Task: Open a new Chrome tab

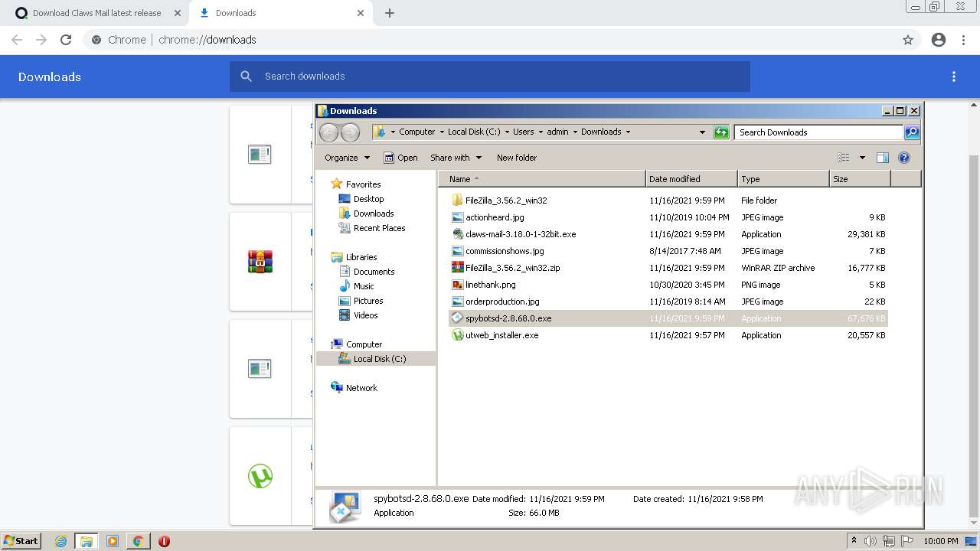Action: point(390,13)
